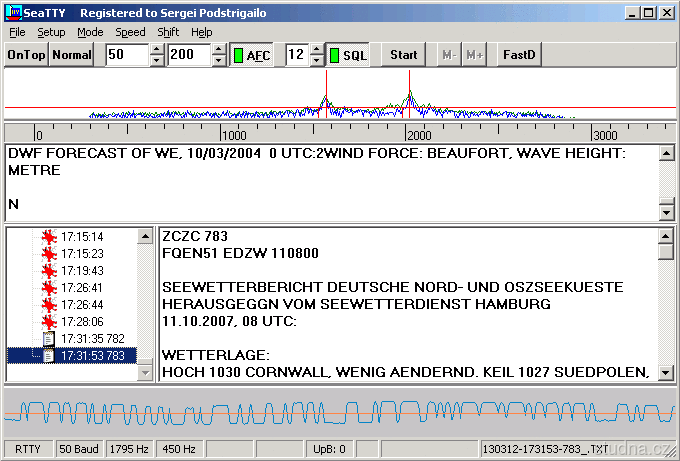Click the red icon beside 17:15:43 entry
The width and height of the screenshot is (680, 461).
click(47, 271)
